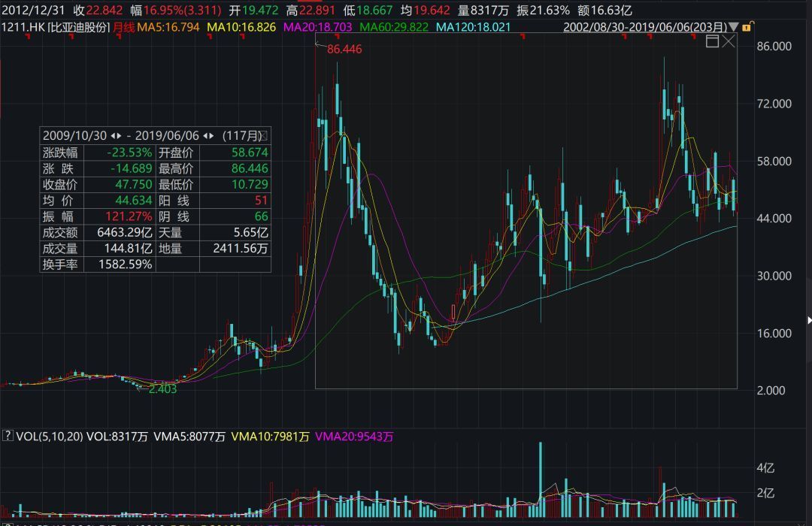Close the range statistics info panel
Viewport: 812px width, 526px height.
(x=264, y=136)
